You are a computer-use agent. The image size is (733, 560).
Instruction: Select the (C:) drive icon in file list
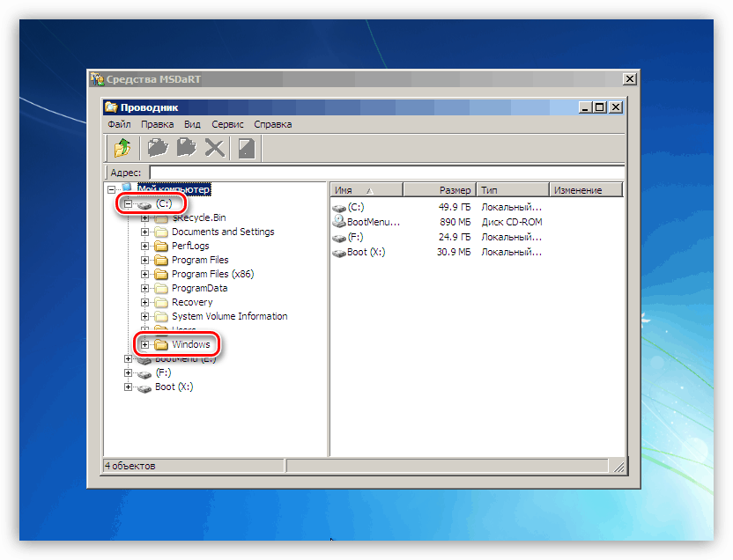point(339,208)
